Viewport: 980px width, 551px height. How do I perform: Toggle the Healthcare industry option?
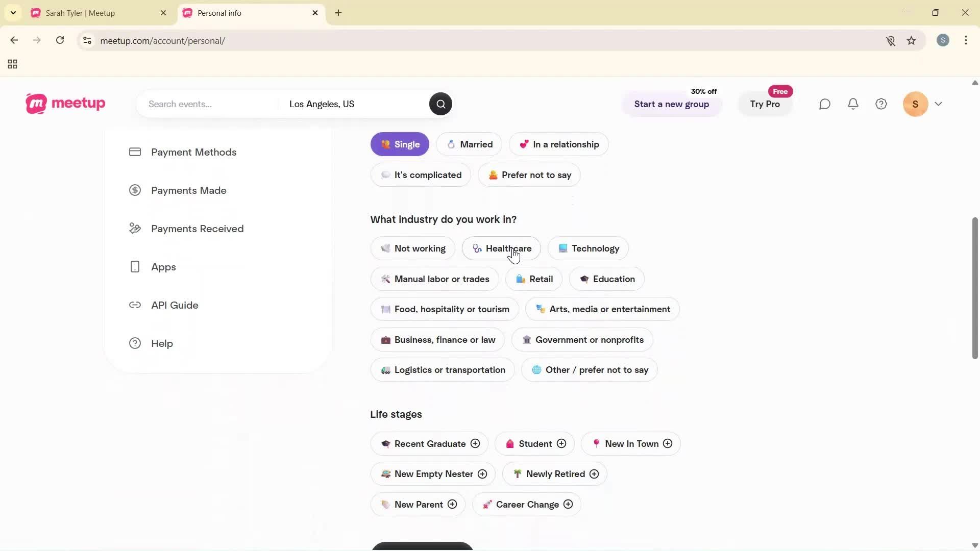501,248
